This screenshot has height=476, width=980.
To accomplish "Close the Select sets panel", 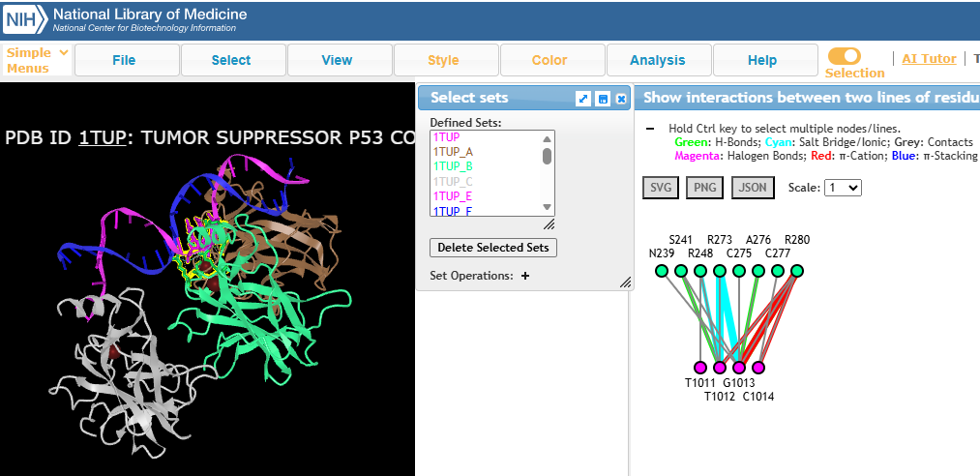I will [621, 98].
